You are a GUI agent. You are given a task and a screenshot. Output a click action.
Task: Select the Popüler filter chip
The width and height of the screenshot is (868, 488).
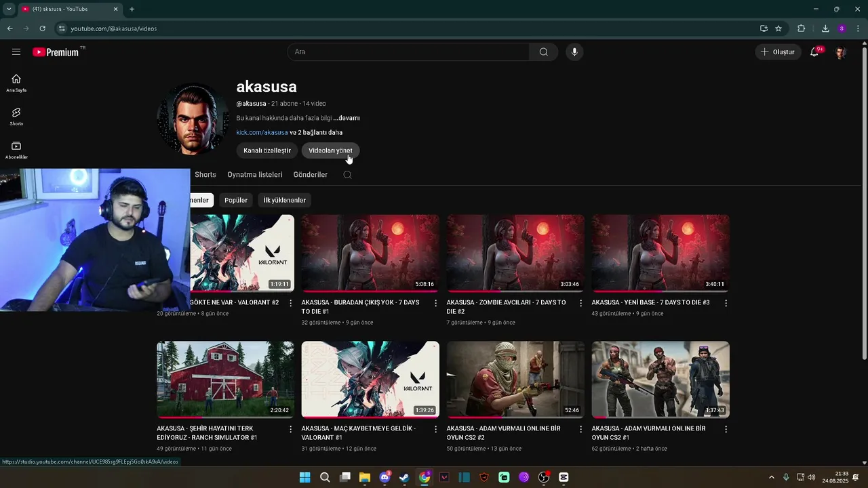point(236,200)
